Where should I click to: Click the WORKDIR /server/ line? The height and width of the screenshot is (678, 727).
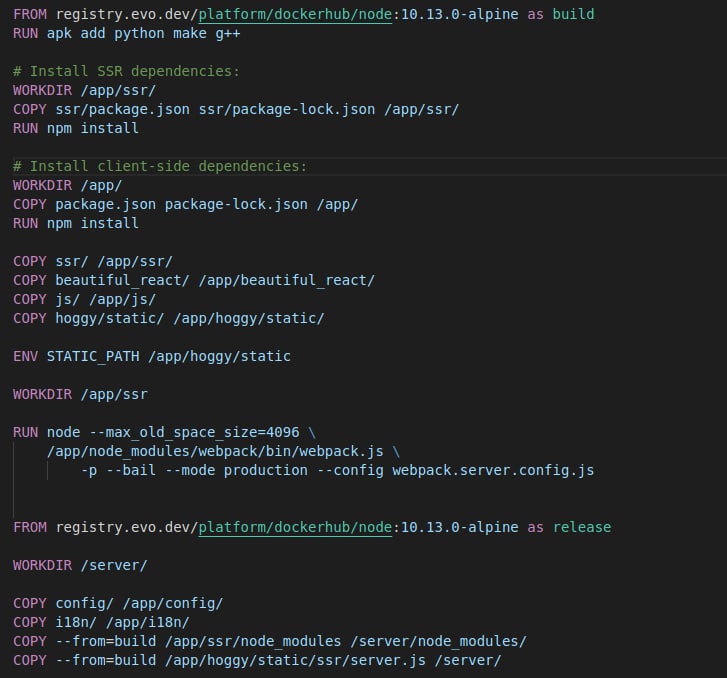(80, 565)
